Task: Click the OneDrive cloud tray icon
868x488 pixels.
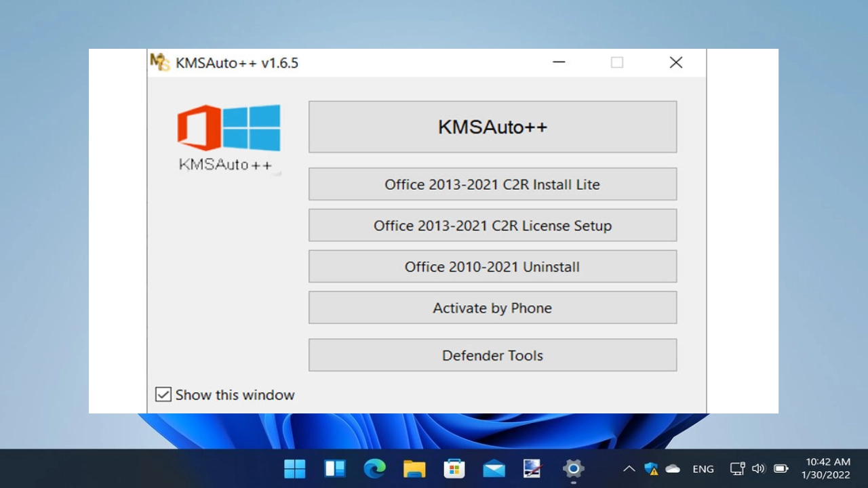Action: tap(673, 468)
